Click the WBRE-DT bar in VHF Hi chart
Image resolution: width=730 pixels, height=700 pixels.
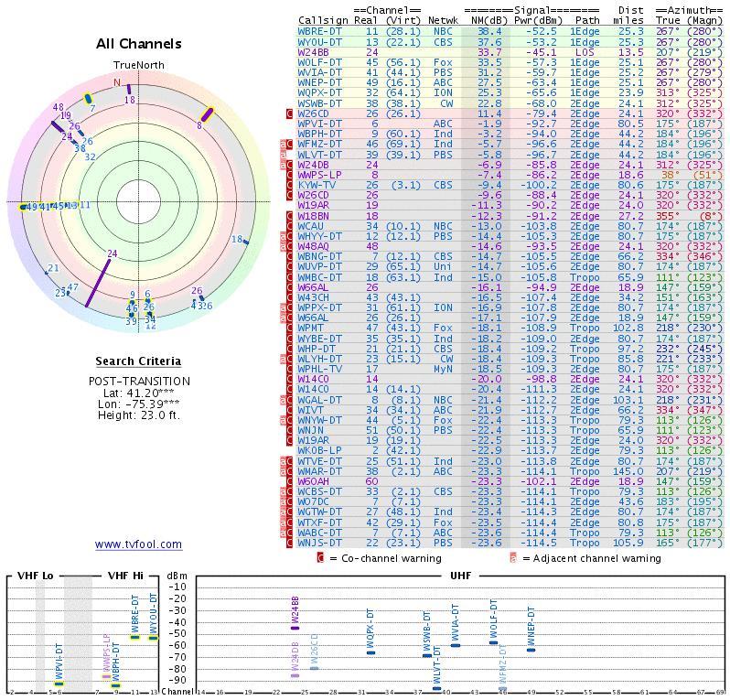[135, 638]
